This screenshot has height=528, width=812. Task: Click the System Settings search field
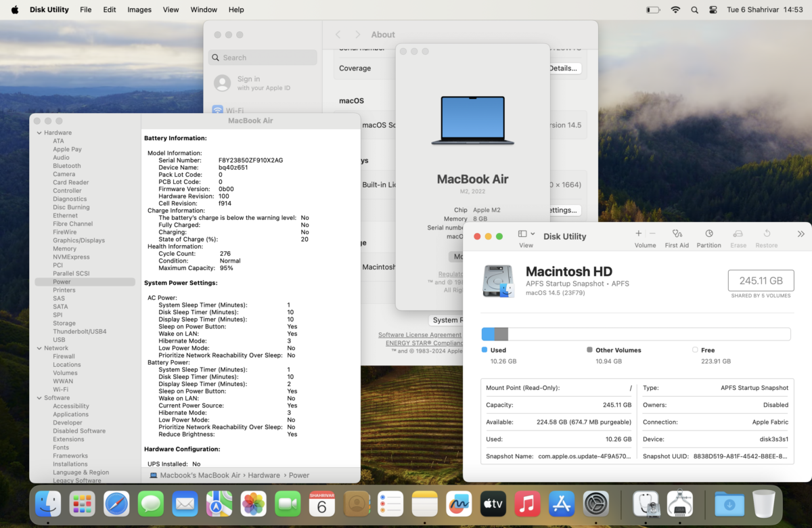(x=263, y=58)
